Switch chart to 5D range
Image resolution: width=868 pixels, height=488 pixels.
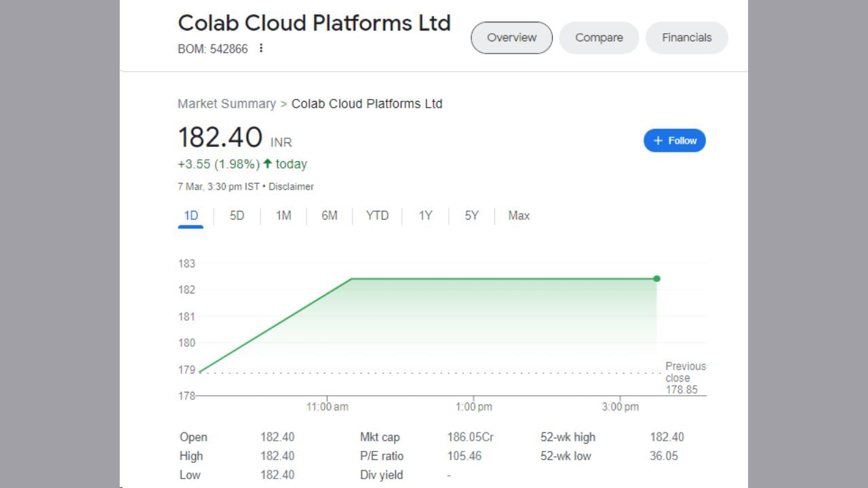[237, 216]
